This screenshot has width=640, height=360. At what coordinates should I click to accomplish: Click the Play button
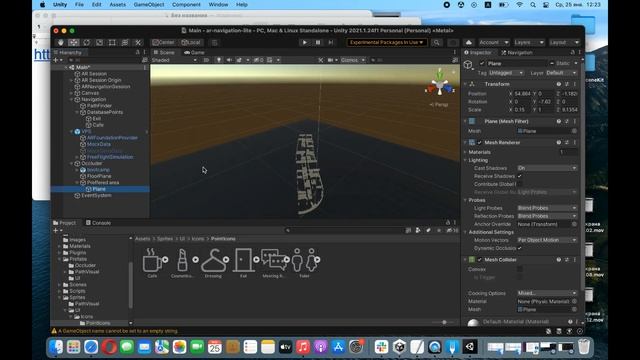click(x=304, y=42)
